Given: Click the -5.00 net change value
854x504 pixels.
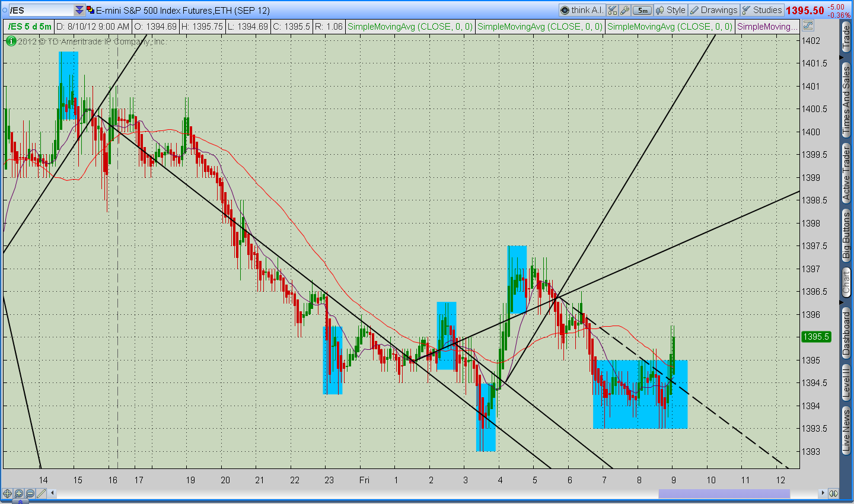Looking at the screenshot, I should point(836,7).
